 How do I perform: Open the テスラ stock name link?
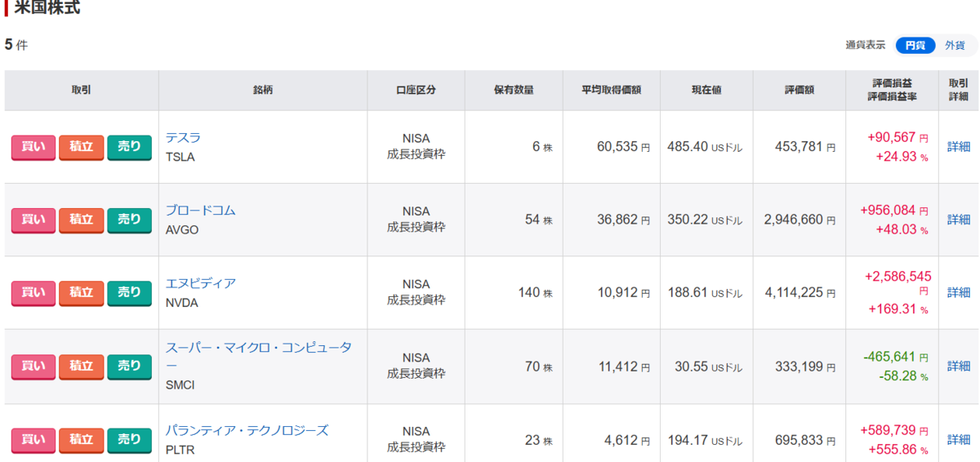[x=183, y=138]
